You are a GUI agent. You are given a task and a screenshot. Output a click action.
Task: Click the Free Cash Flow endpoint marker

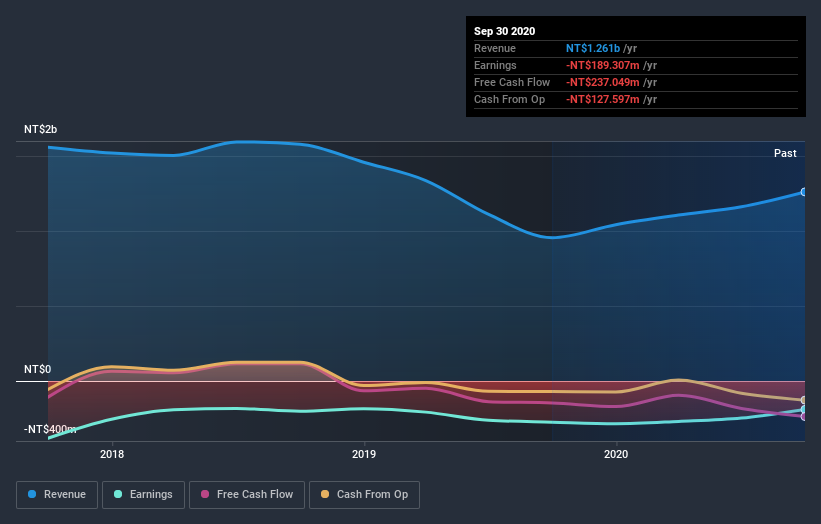coord(804,417)
